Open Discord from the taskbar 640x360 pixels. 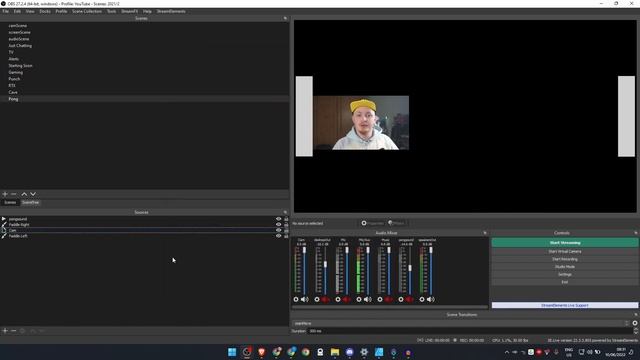click(x=349, y=352)
